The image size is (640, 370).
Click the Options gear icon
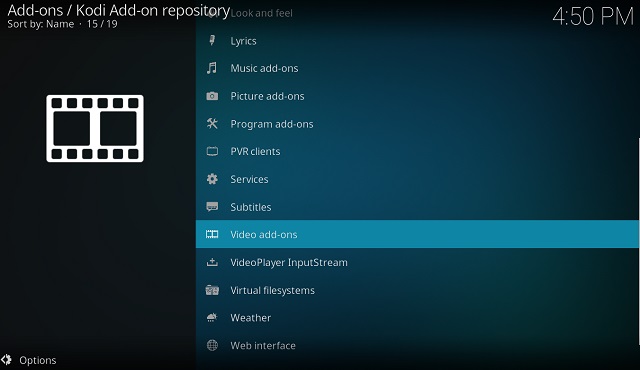(x=6, y=360)
